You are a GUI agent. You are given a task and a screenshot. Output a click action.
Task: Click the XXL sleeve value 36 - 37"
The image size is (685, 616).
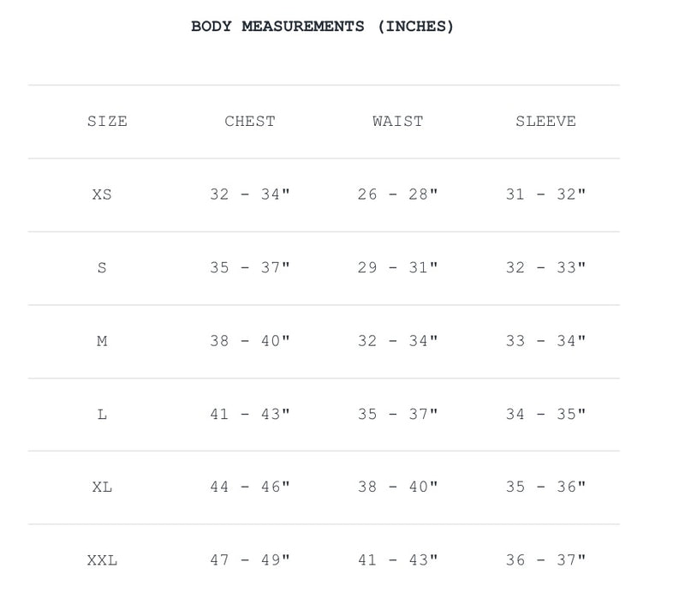[x=545, y=560]
